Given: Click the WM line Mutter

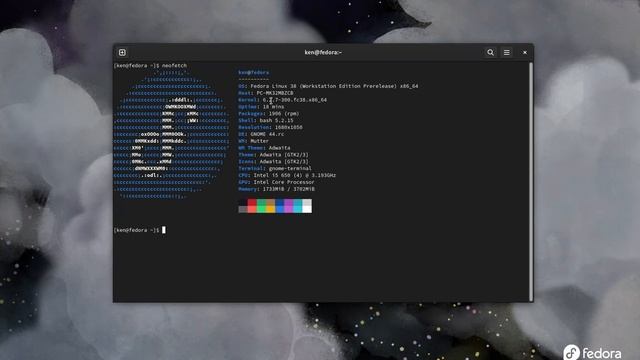Looking at the screenshot, I should point(253,141).
